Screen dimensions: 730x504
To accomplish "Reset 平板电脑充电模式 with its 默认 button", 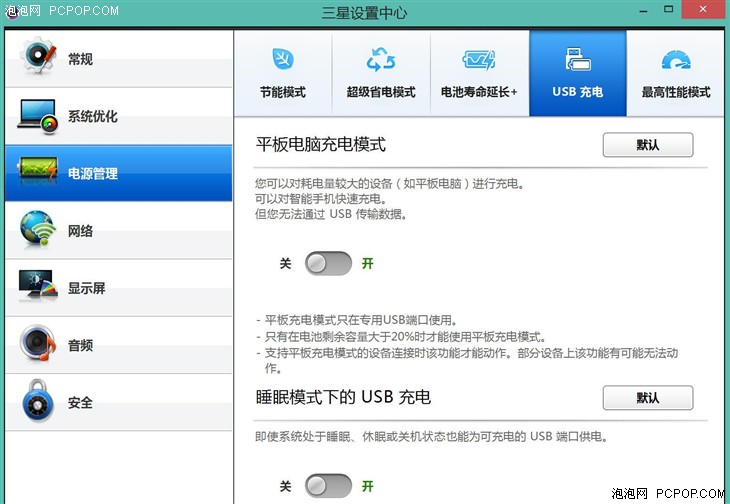I will (648, 145).
